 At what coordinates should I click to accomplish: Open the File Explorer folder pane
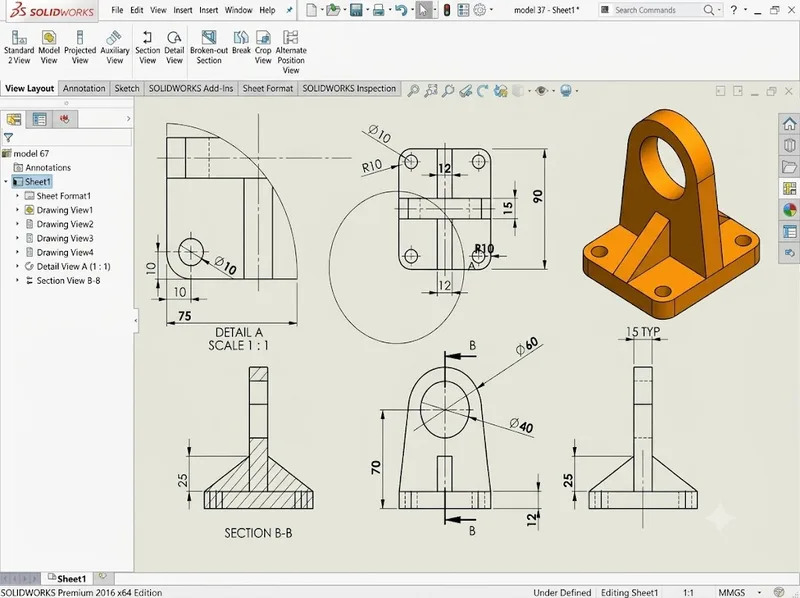(x=789, y=167)
